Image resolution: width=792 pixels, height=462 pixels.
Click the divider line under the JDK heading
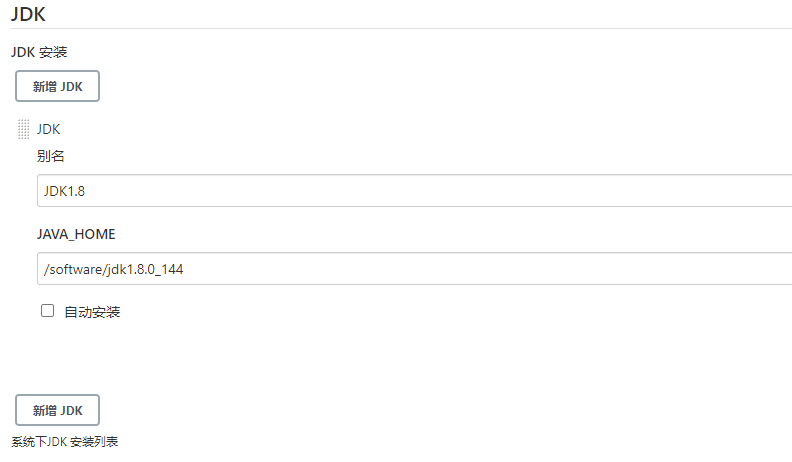pyautogui.click(x=400, y=29)
